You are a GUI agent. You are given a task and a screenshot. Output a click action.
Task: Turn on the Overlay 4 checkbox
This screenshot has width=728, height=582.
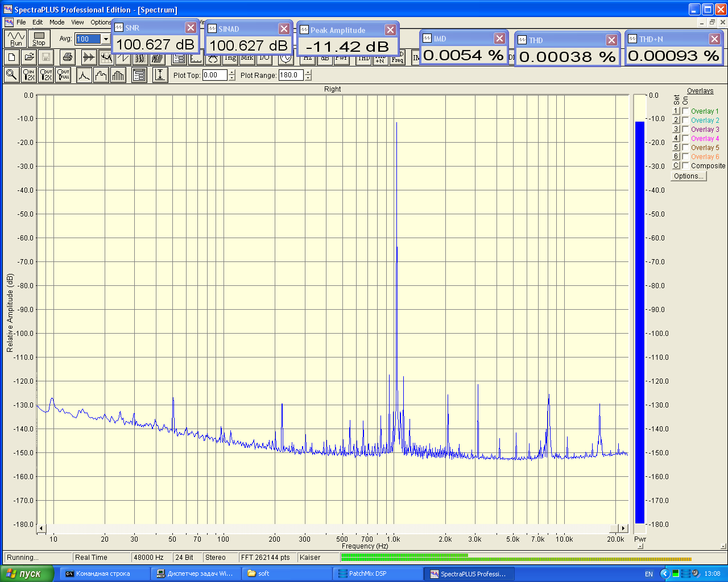tap(686, 138)
